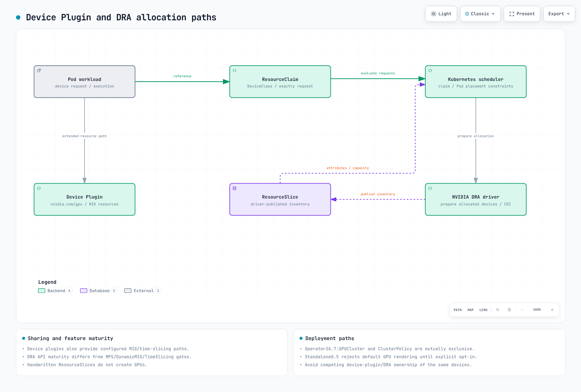Screen dimensions: 581x392
Task: Click 'nvidia.com/gpu / MIG resources' subtitle
Action: pyautogui.click(x=85, y=204)
